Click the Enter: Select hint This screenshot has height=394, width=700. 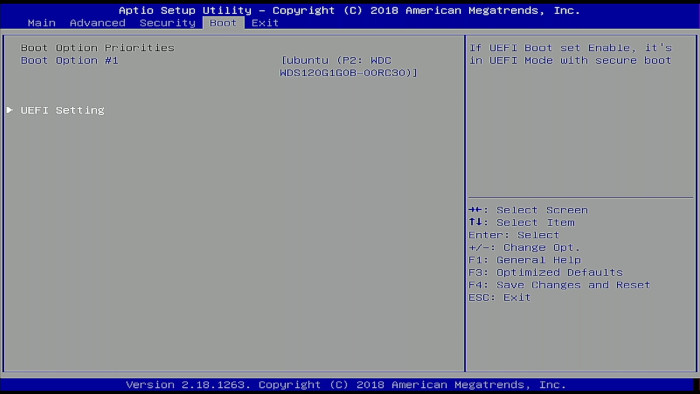(x=514, y=235)
